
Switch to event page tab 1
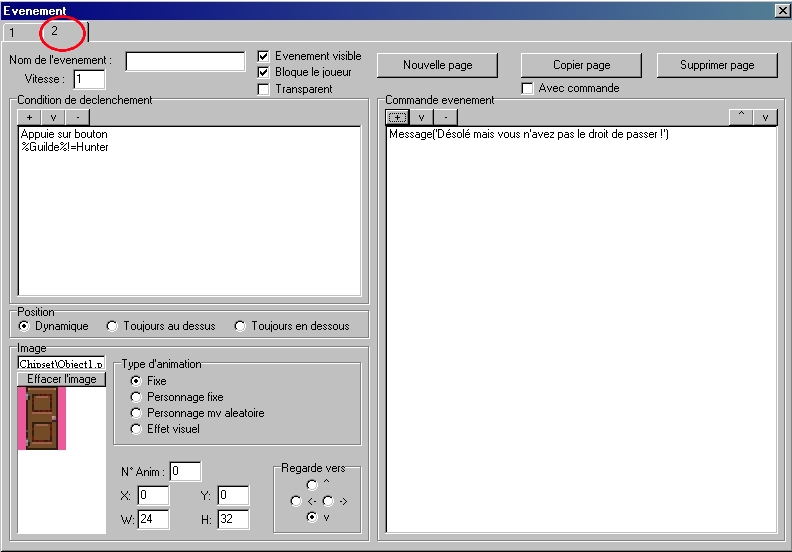12,32
